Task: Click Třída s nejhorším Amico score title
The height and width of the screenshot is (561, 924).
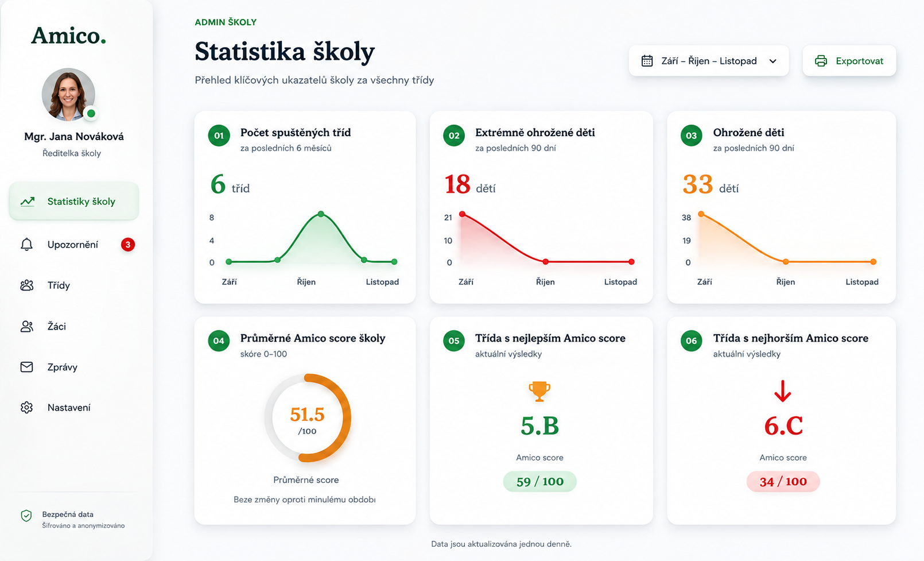Action: click(x=791, y=338)
